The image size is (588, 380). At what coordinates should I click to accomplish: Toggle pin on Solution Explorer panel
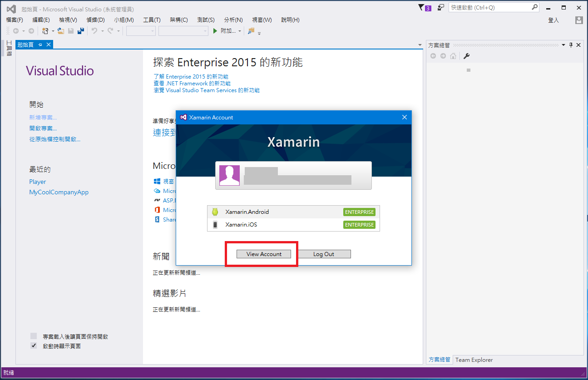571,45
